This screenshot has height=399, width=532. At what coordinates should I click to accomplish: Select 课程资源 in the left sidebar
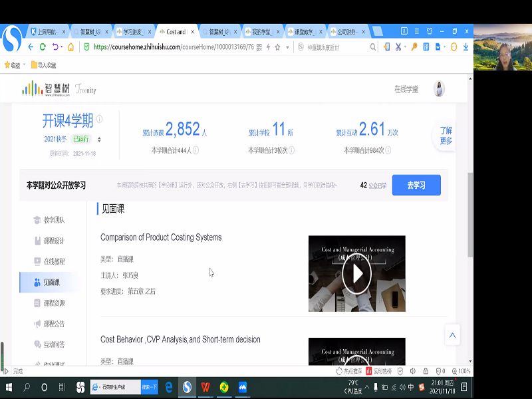(x=53, y=303)
